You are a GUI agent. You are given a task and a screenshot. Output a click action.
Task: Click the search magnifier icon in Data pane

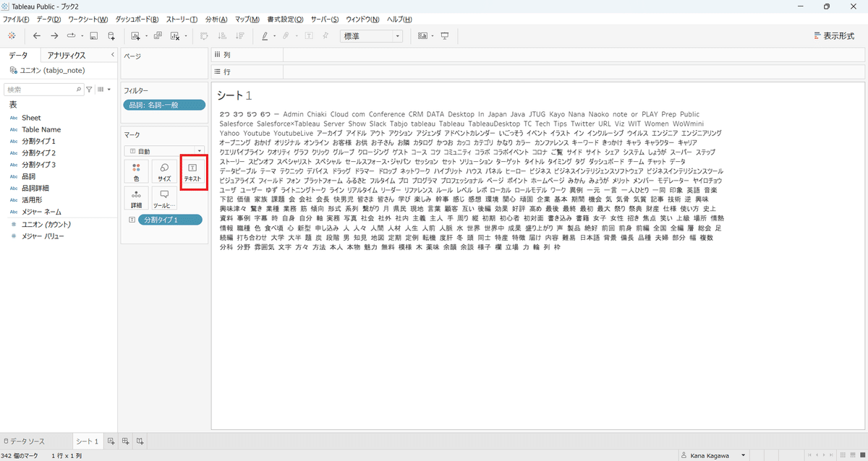point(79,90)
